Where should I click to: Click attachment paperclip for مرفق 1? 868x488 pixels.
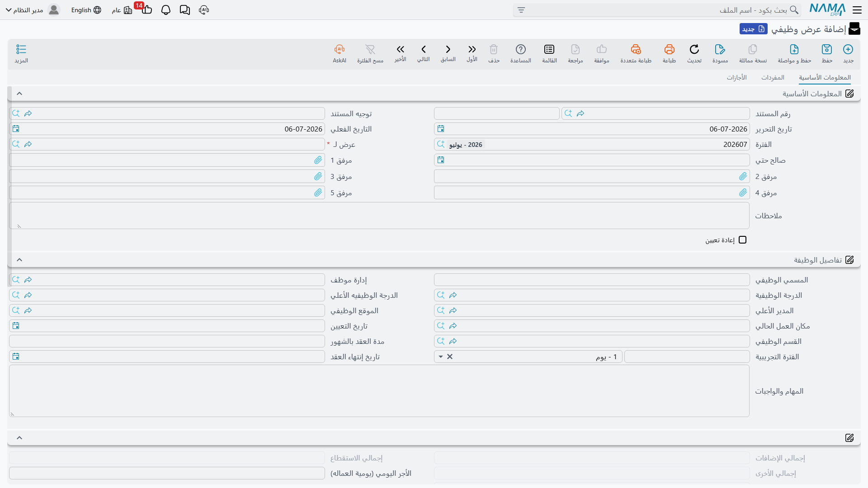click(318, 160)
